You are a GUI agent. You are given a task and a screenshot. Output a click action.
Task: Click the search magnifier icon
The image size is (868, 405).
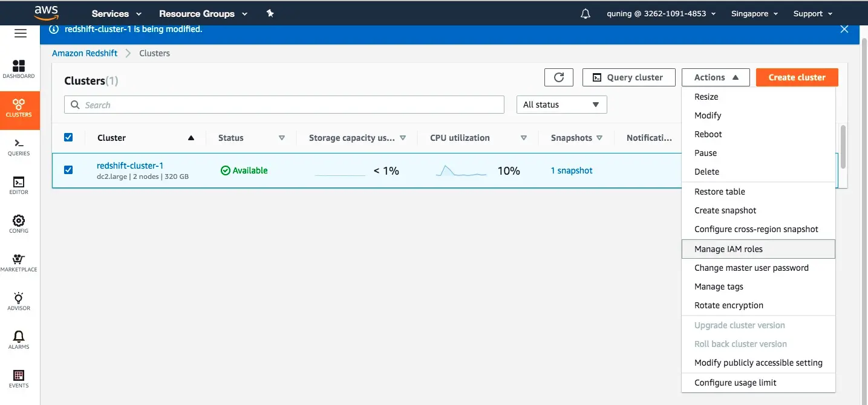[75, 105]
